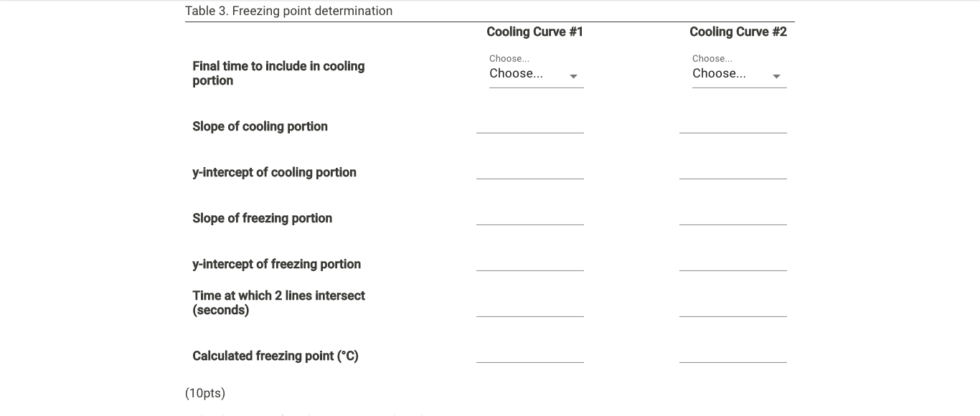Focus intersect time field for Curve #2
Screen dimensions: 980x416
[x=733, y=308]
